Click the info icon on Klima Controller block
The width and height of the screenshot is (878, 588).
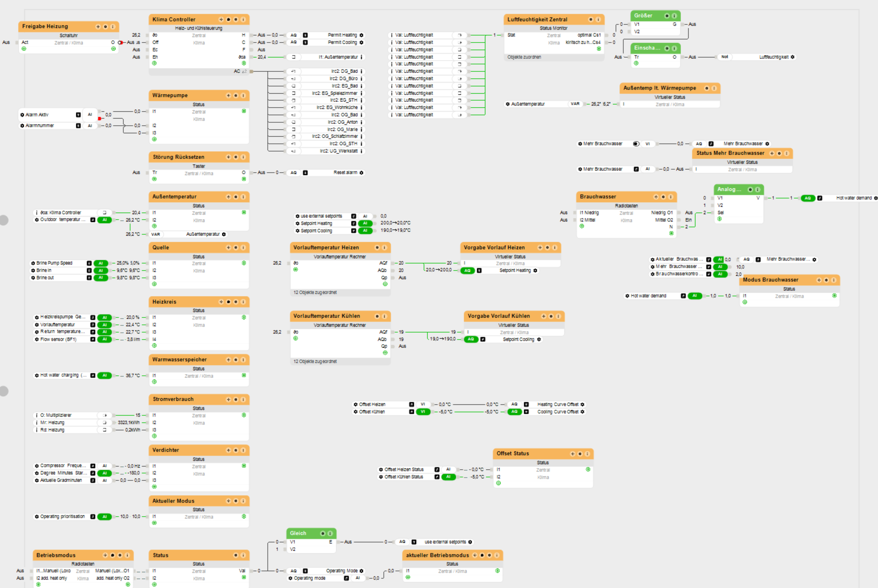pyautogui.click(x=243, y=19)
